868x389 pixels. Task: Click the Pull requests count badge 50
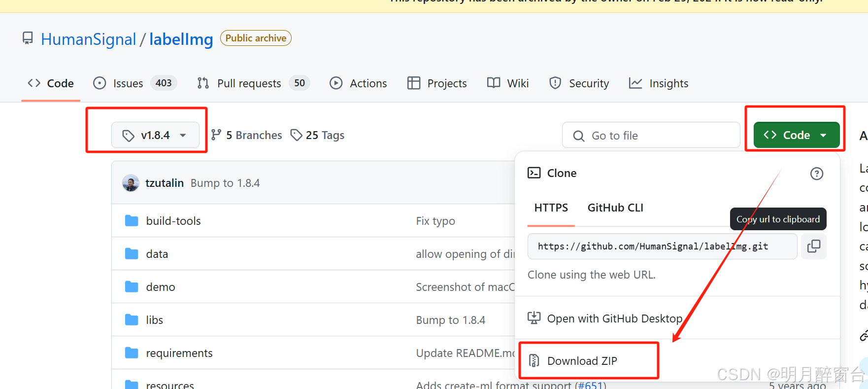click(300, 83)
